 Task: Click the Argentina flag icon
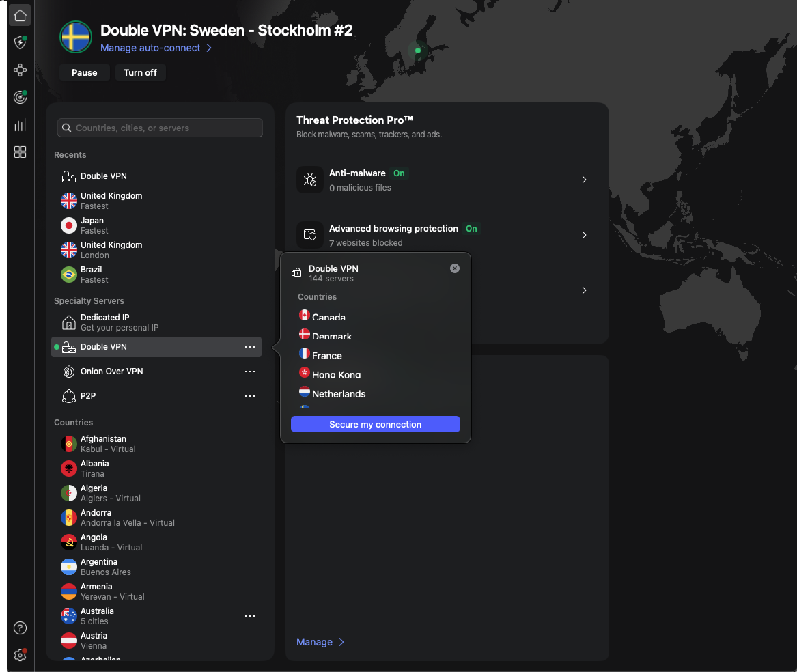[x=68, y=567]
